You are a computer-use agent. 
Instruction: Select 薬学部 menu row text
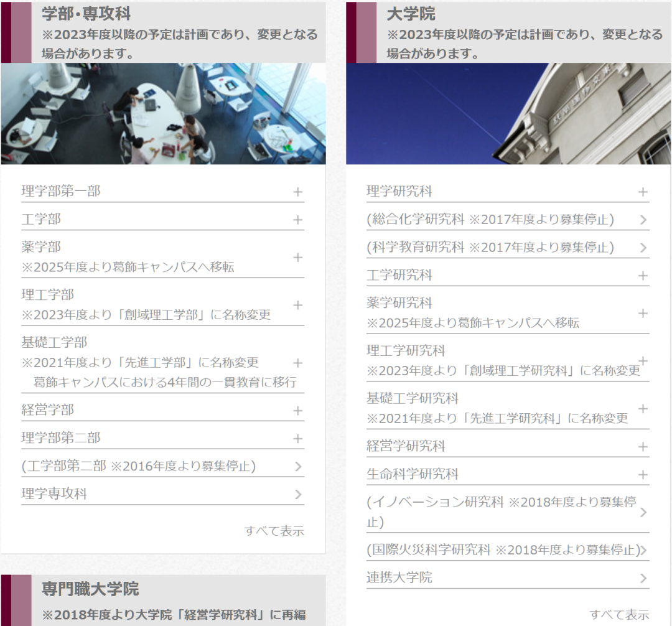click(x=41, y=247)
